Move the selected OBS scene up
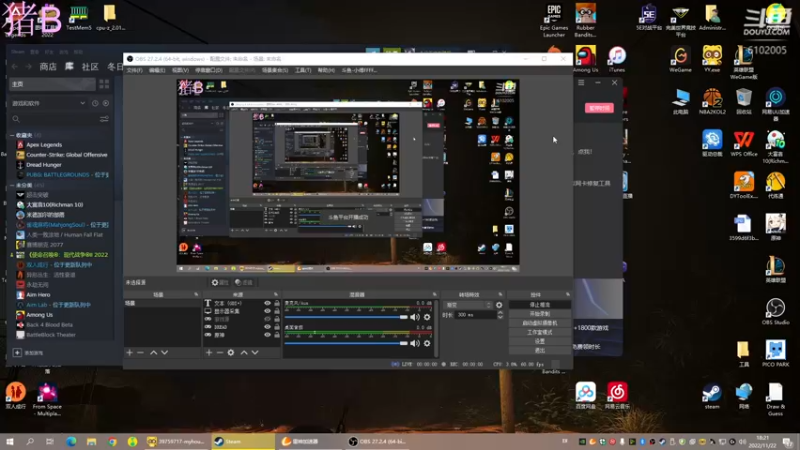800x450 pixels. pos(154,353)
